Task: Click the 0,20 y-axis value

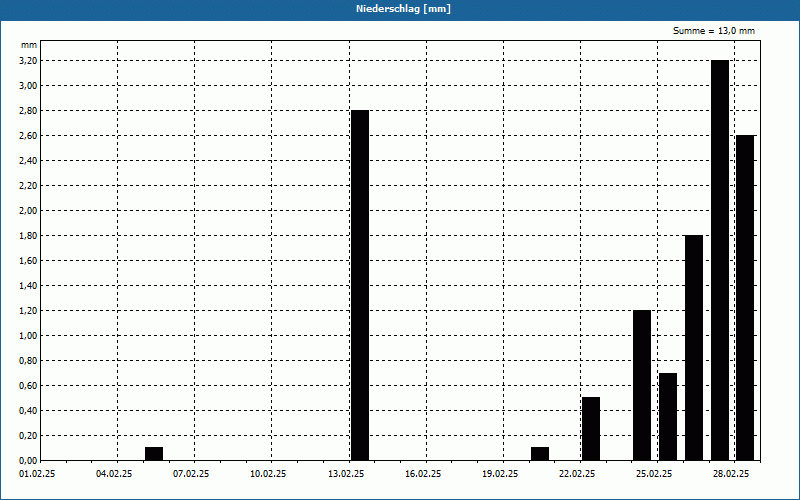Action: pyautogui.click(x=28, y=436)
